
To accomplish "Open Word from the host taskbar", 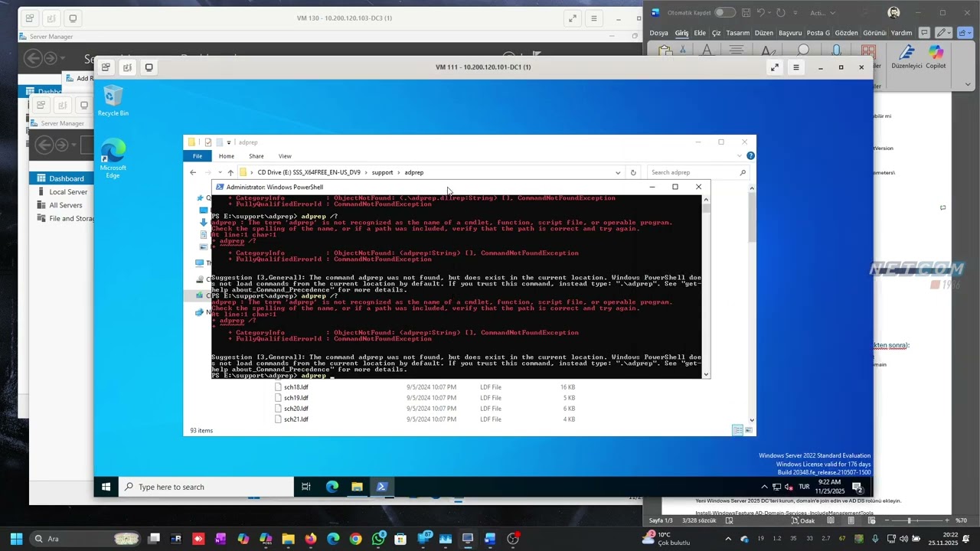I will click(x=490, y=539).
